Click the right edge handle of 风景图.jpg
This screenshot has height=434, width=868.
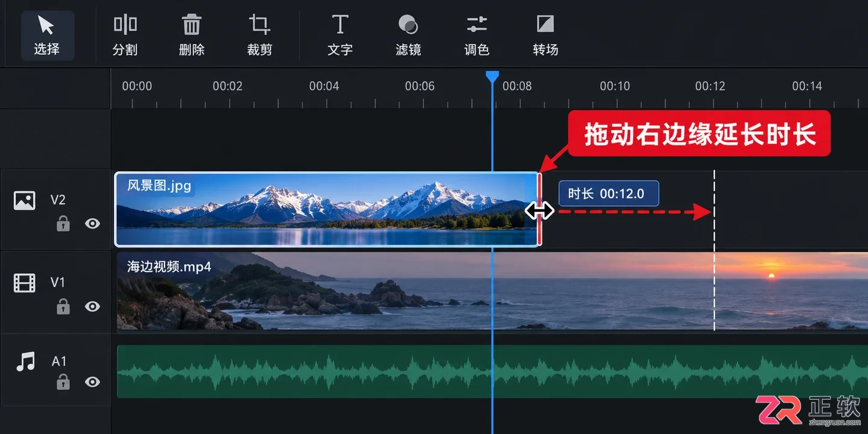pyautogui.click(x=539, y=210)
